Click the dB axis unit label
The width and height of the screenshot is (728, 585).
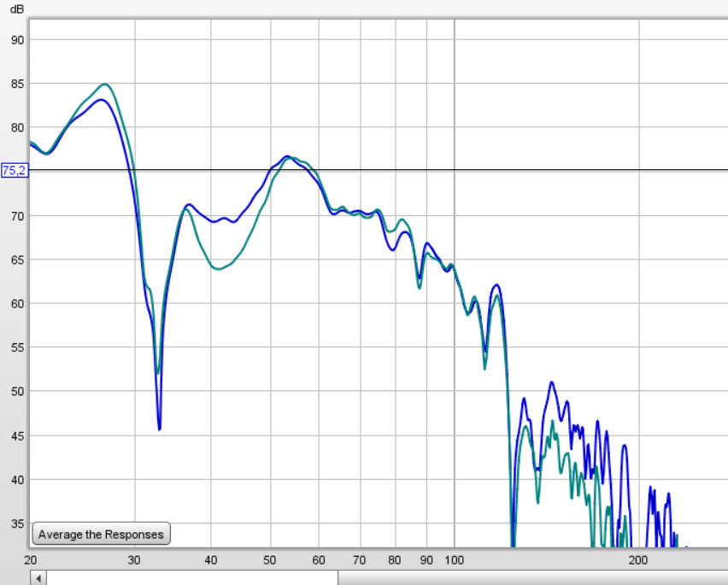(x=17, y=9)
